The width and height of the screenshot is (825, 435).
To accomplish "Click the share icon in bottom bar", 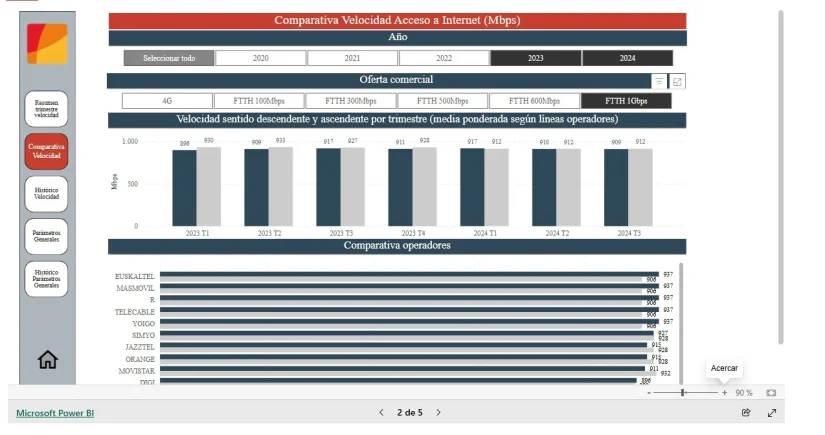I will 745,412.
